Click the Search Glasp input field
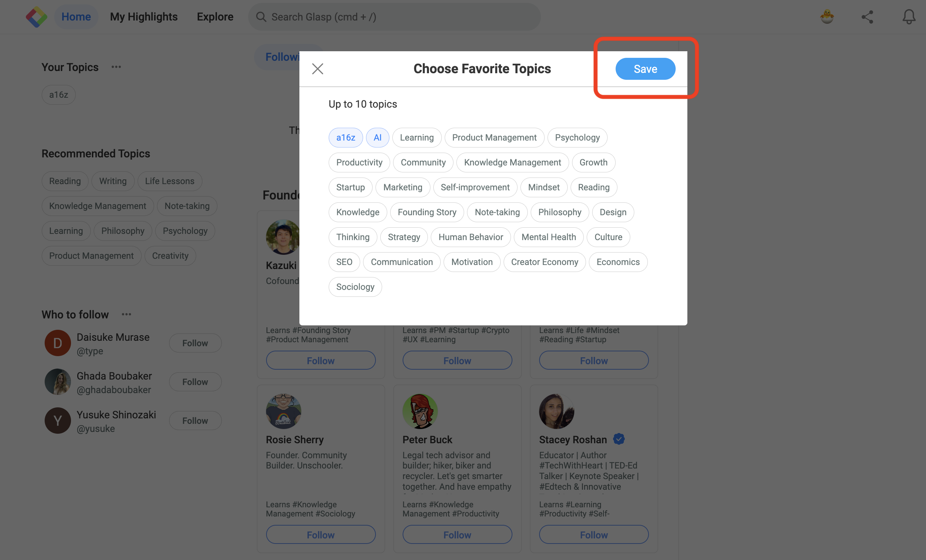This screenshot has width=926, height=560. pos(394,17)
